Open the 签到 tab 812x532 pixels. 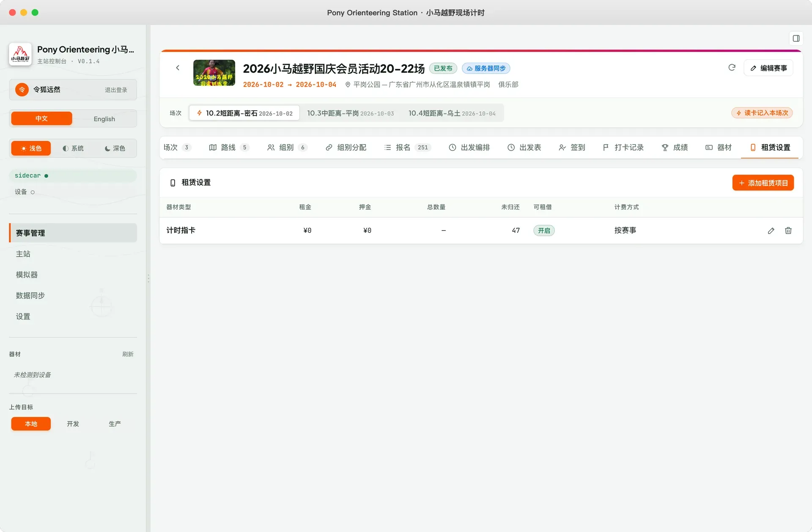(571, 147)
